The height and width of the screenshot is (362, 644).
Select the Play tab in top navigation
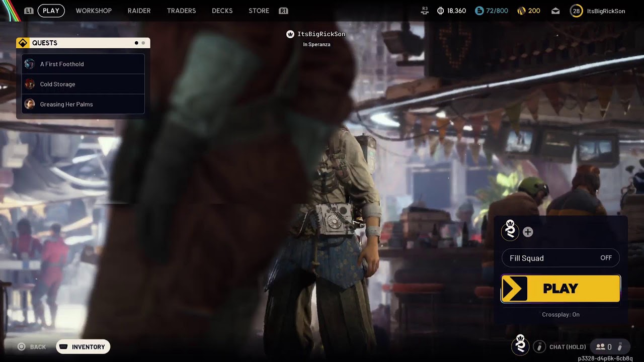click(51, 11)
